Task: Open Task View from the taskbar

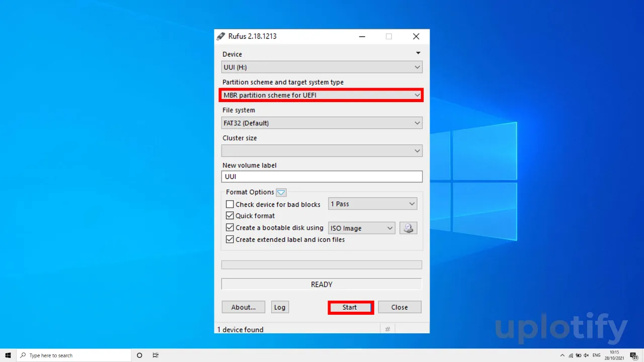Action: [155, 355]
